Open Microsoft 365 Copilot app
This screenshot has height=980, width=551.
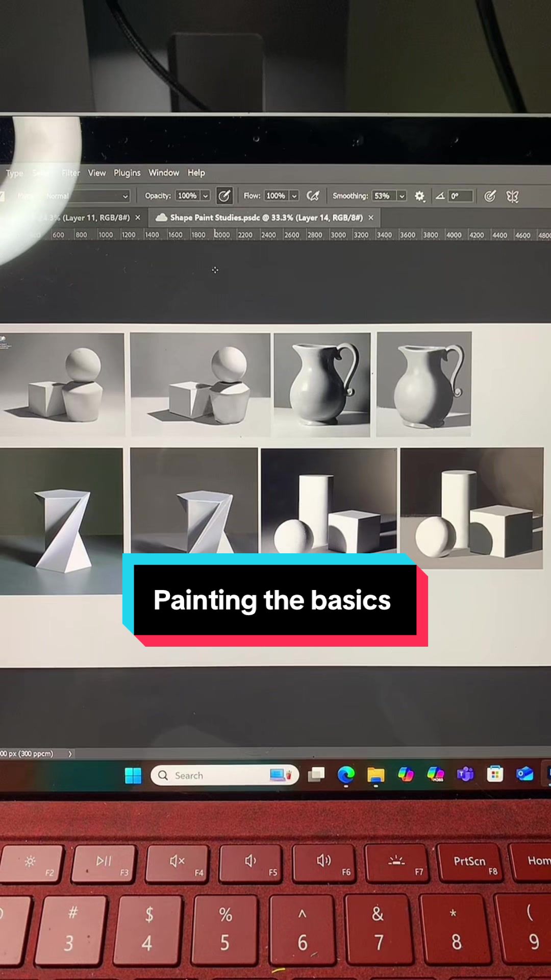pyautogui.click(x=436, y=774)
